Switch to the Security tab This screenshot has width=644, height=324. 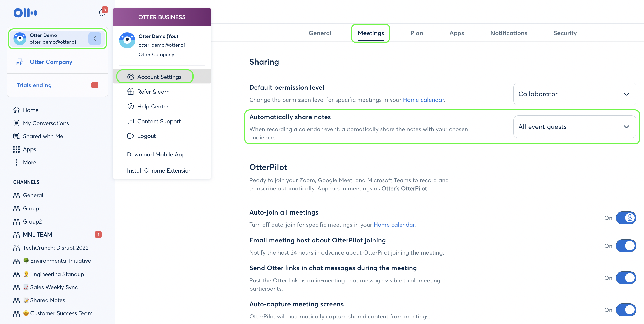click(x=565, y=33)
